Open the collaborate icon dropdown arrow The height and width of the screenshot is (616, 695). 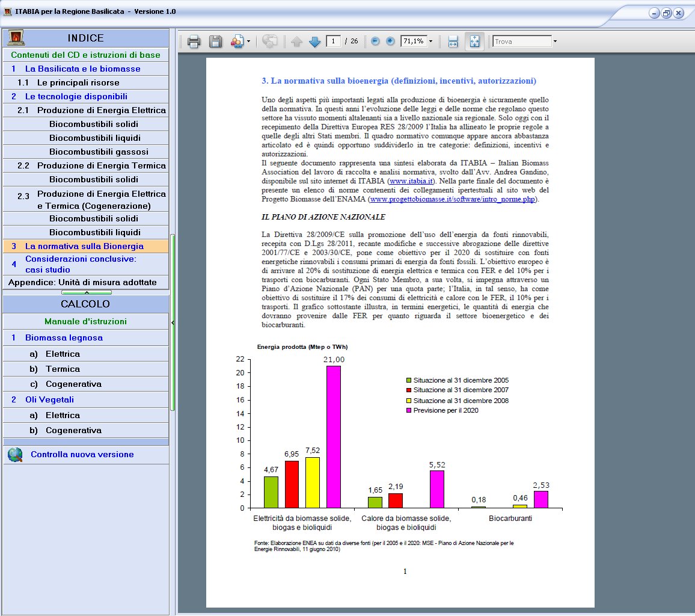(248, 42)
